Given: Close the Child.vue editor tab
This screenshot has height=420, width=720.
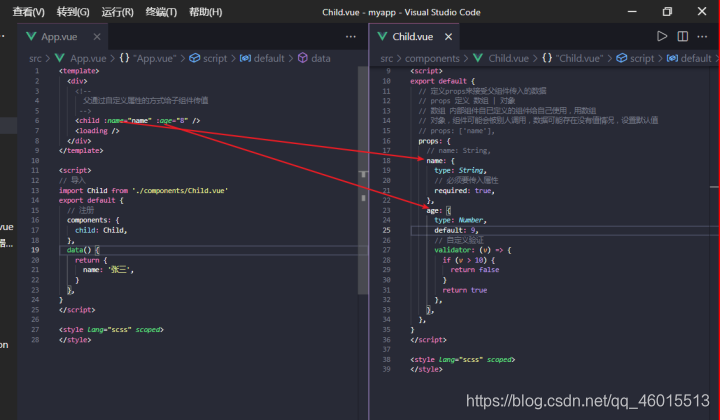Looking at the screenshot, I should (448, 37).
